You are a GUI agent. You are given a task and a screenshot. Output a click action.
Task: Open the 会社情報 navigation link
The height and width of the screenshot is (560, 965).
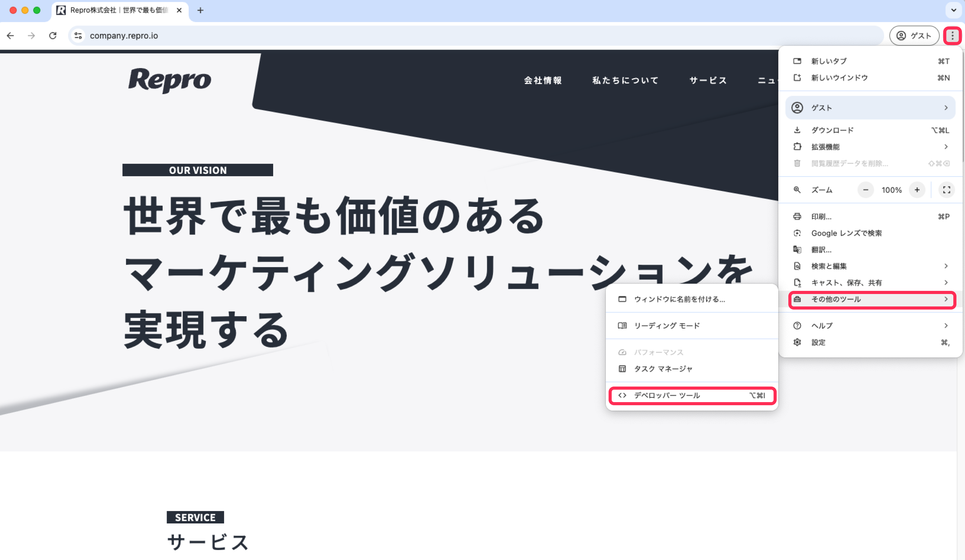[x=543, y=80]
